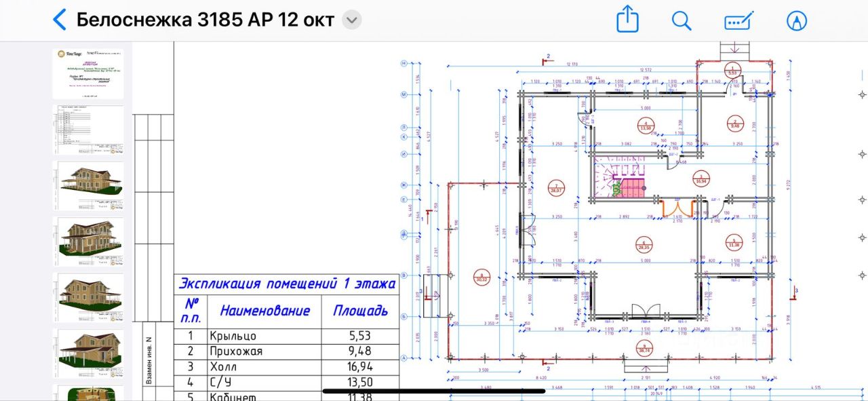Screen dimensions: 868x401
Task: Click the axis bubble Н on the plan
Action: click(x=403, y=63)
